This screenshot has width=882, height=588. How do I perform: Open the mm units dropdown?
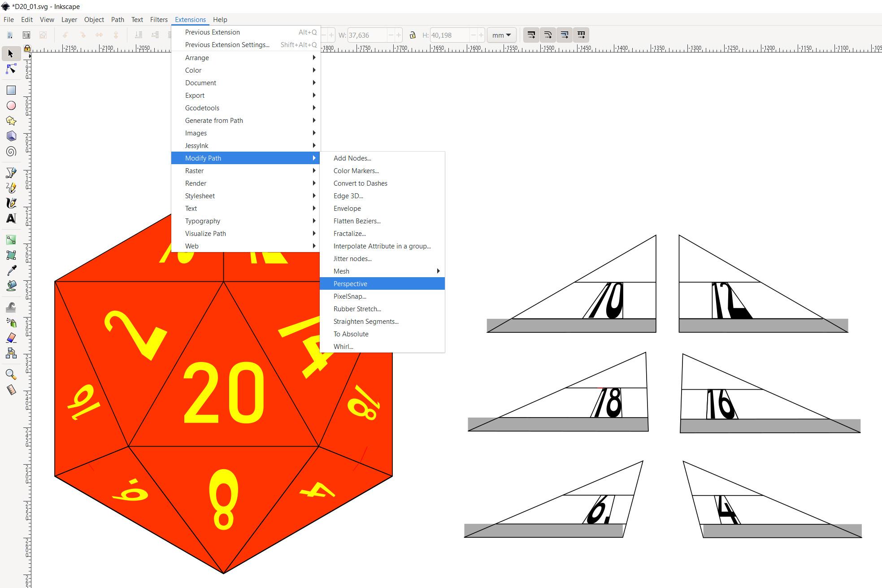501,35
